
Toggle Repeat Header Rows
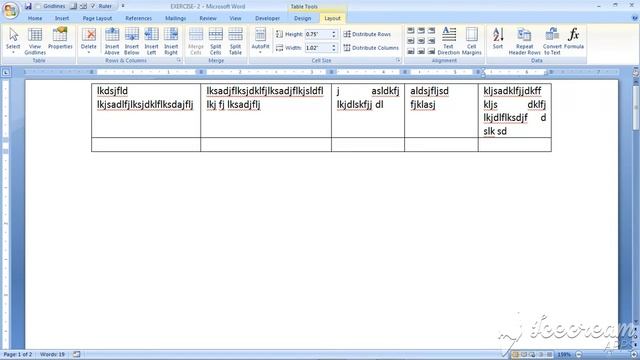(x=524, y=41)
